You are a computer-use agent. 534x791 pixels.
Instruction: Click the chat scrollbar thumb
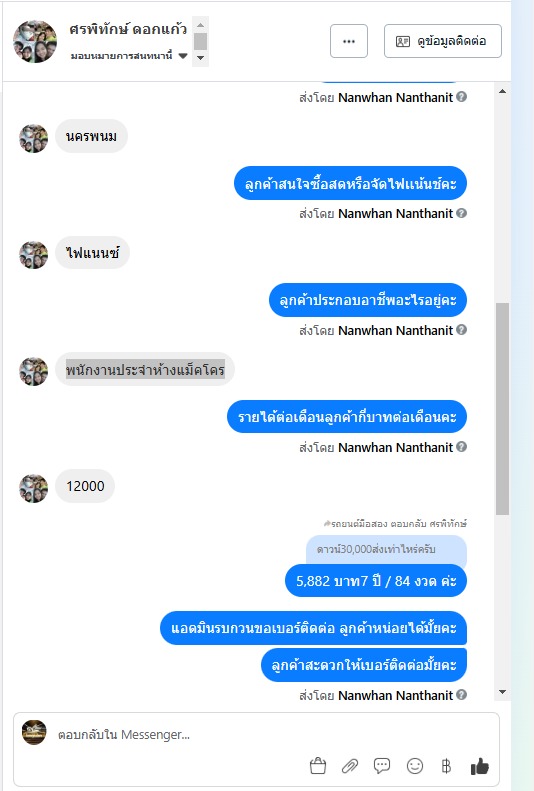502,409
